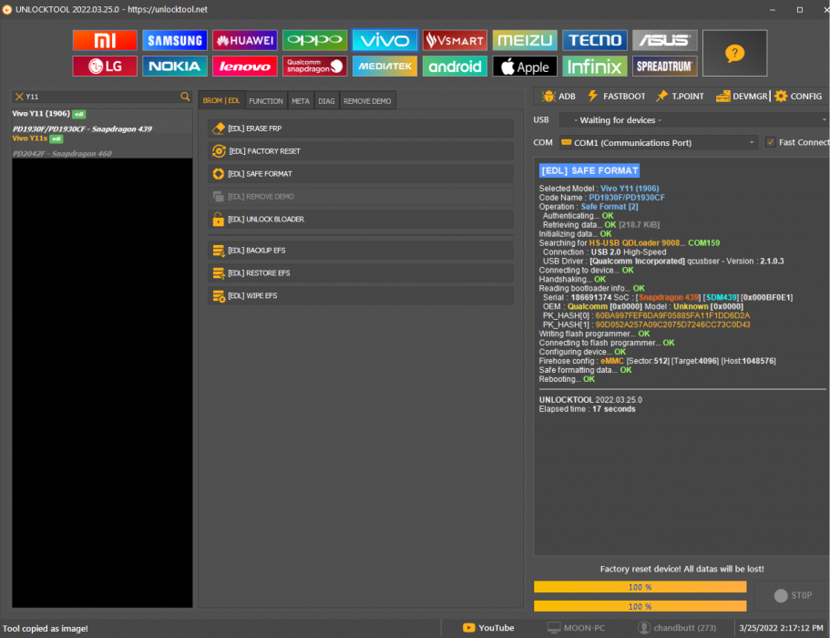The image size is (840, 638).
Task: Click the PK_HASH[1] value in log
Action: (x=672, y=324)
